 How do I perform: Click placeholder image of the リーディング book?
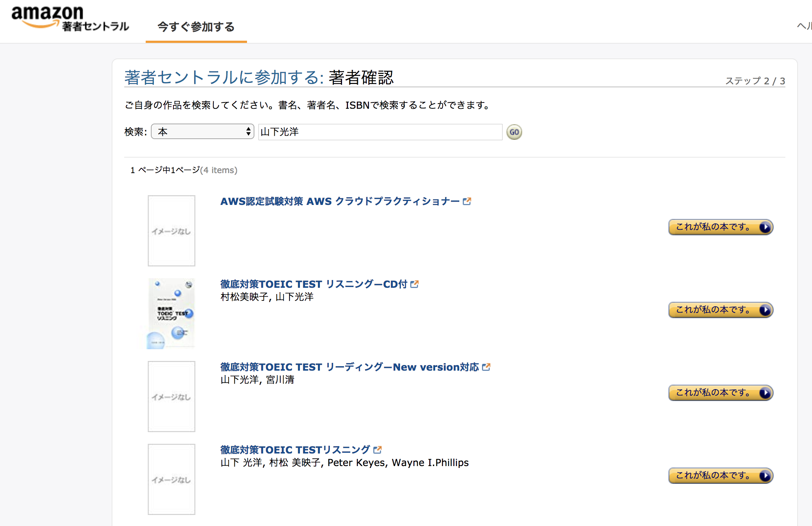click(x=172, y=396)
